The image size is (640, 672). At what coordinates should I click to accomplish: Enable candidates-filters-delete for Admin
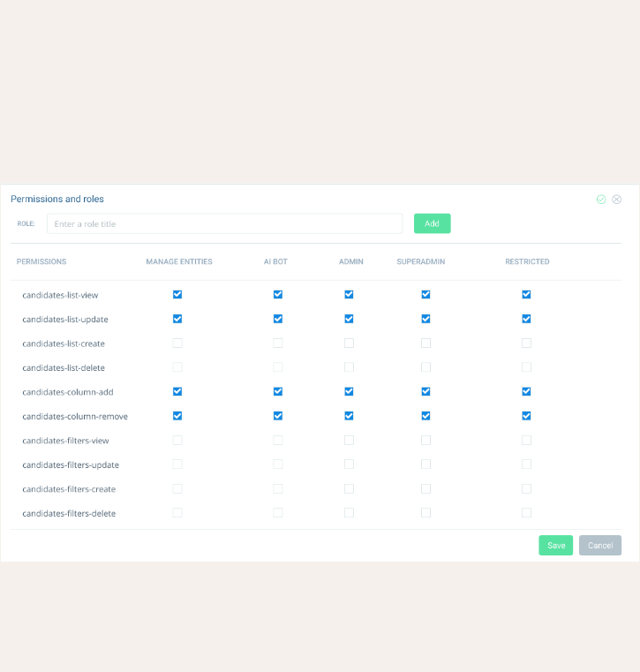(x=349, y=512)
